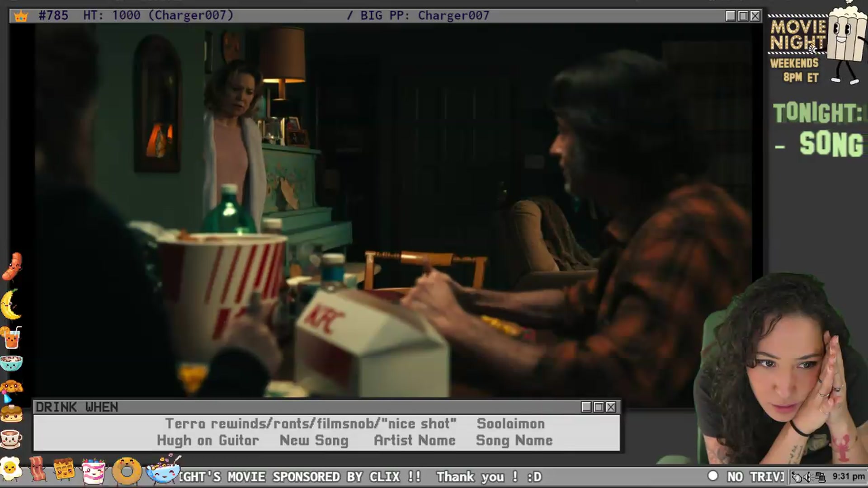Click the "SONG" title under Tonight
This screenshot has width=868, height=488.
click(x=832, y=145)
